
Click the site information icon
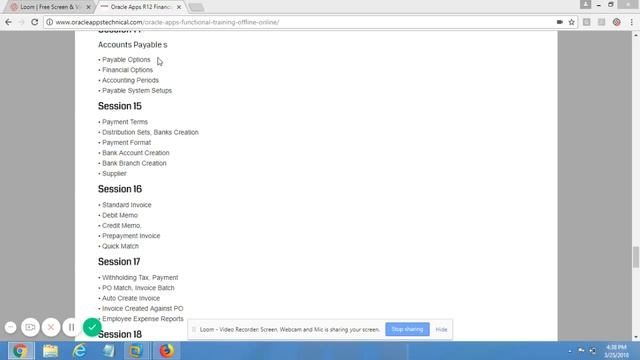click(49, 22)
